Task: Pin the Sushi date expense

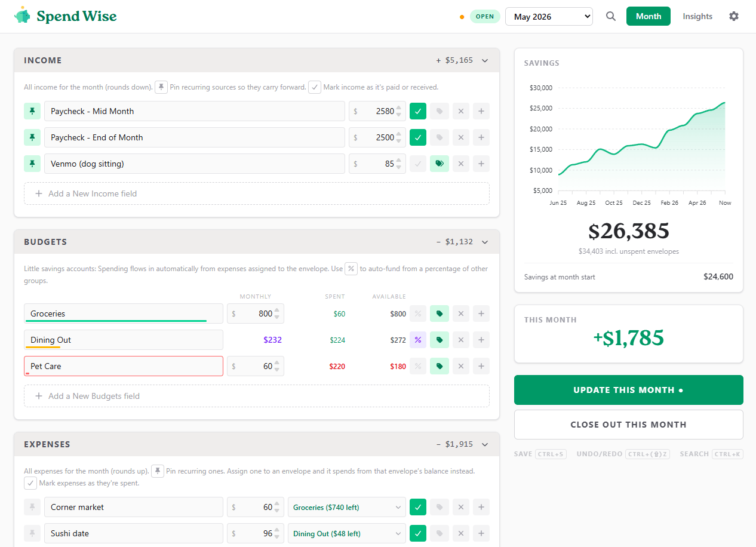Action: pos(32,533)
